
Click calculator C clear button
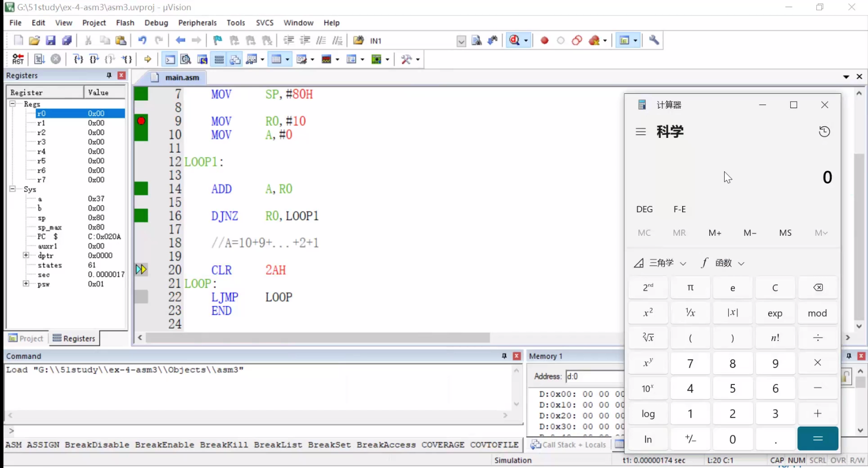pos(775,288)
